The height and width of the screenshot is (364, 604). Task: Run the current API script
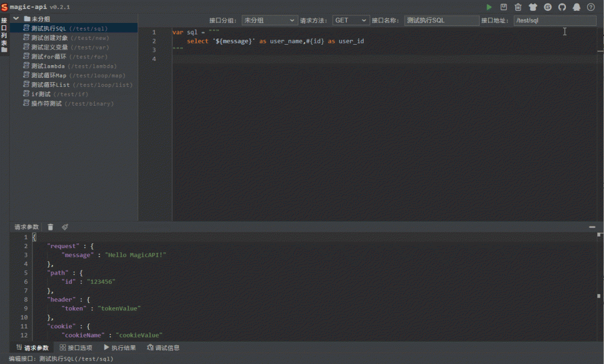tap(489, 7)
